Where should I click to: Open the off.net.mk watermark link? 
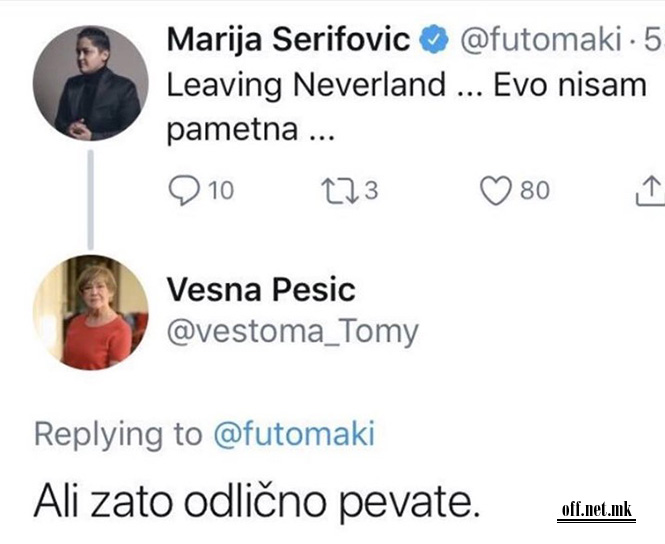597,511
